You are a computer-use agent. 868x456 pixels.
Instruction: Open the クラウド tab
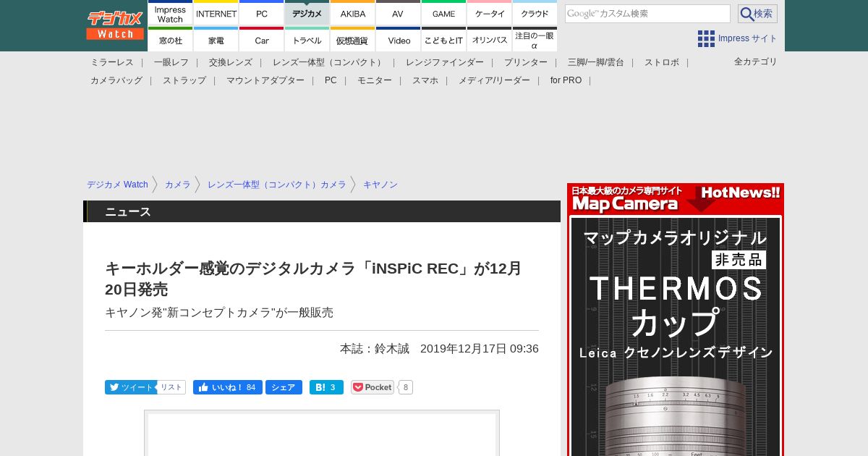535,13
